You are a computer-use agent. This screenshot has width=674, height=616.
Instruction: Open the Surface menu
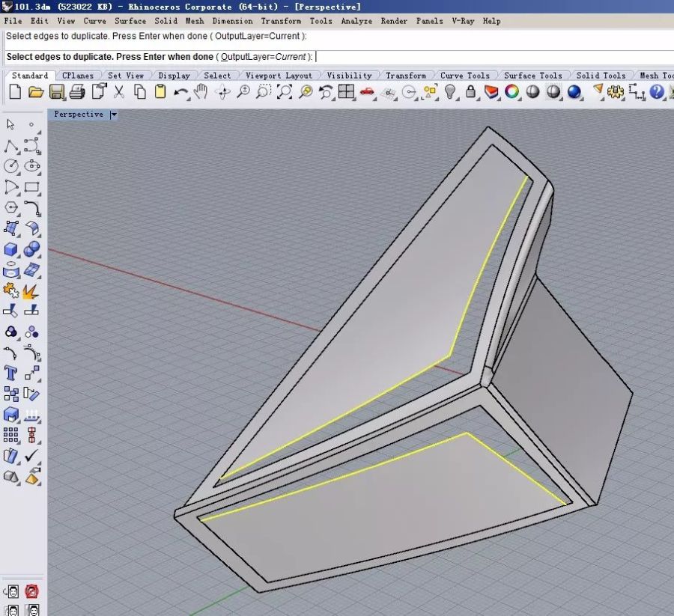point(130,21)
